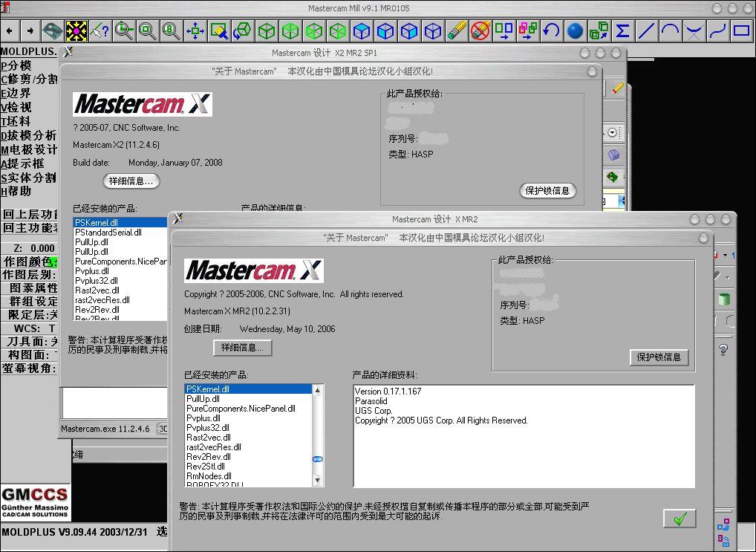Viewport: 756px width, 552px height.
Task: Click 作图层别 level setting
Action: pyautogui.click(x=30, y=275)
